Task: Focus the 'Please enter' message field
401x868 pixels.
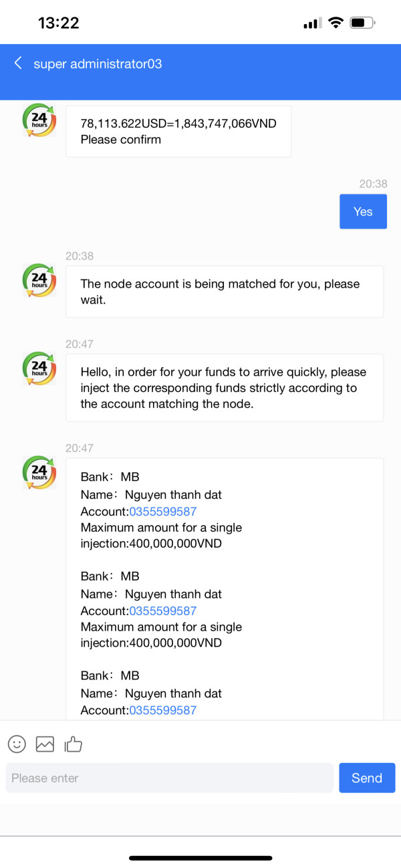Action: coord(170,778)
